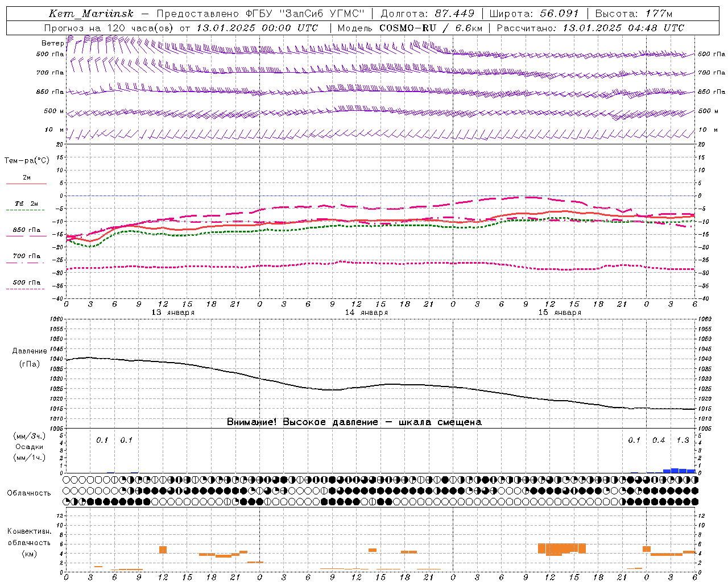
Task: Click the precipitation value '0.4'
Action: click(x=659, y=440)
